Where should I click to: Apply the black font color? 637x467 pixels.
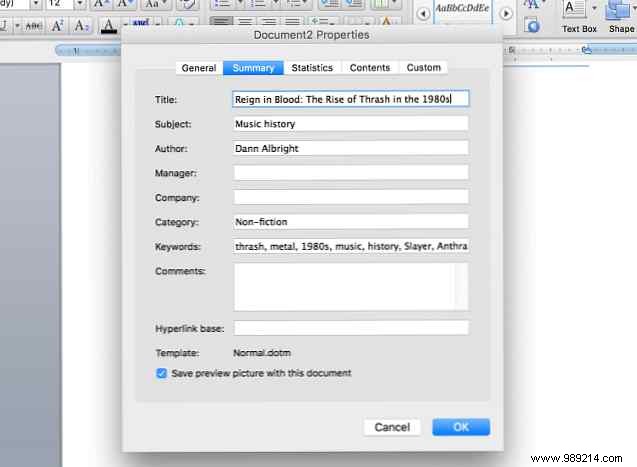pos(108,26)
